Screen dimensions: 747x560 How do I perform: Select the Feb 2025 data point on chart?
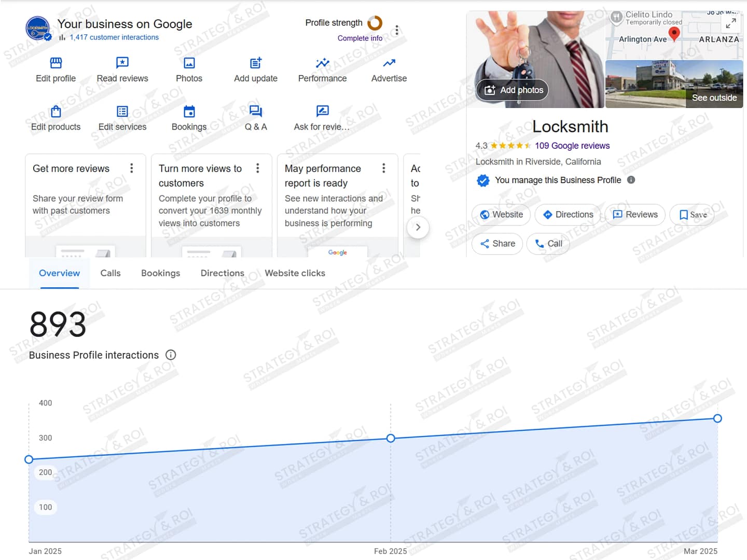[391, 438]
